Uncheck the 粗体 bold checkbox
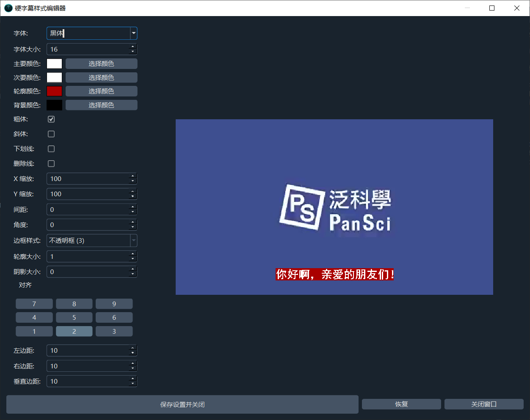Viewport: 530px width, 420px height. pyautogui.click(x=51, y=119)
